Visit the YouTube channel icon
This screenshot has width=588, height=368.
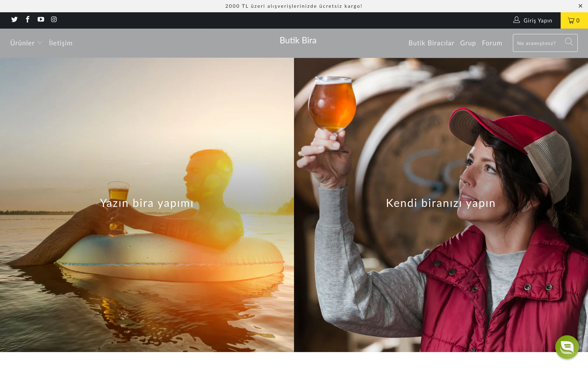(41, 19)
